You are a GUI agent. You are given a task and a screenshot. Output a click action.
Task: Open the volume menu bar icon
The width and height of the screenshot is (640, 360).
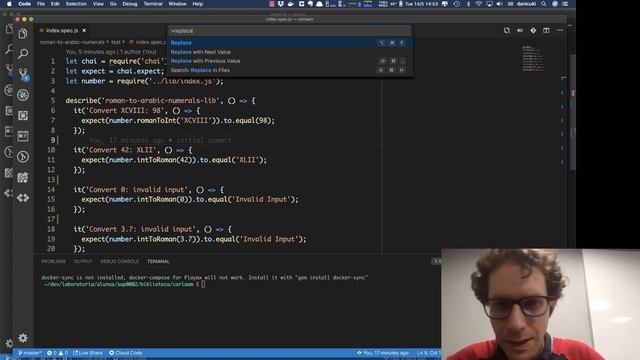(x=500, y=4)
